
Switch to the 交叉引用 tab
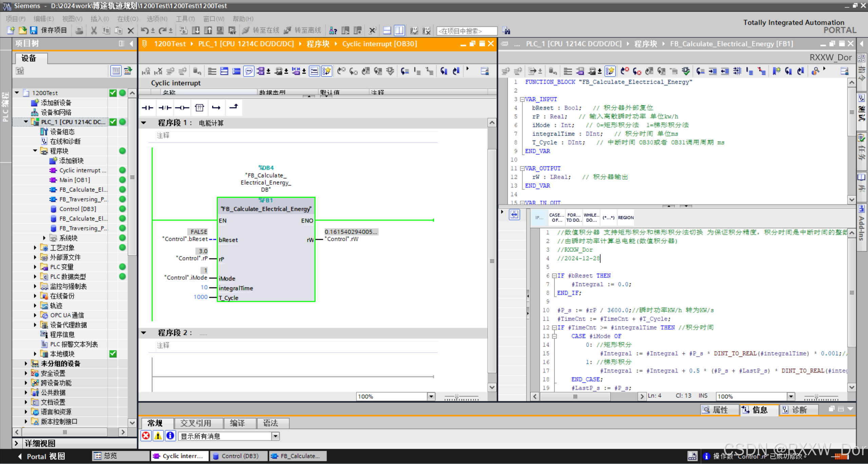tap(196, 423)
